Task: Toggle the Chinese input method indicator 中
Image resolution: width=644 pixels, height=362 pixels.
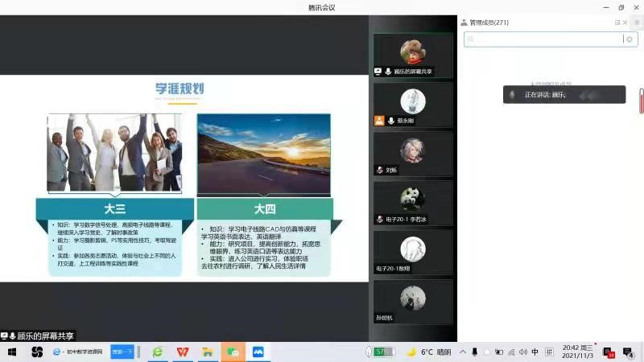Action: 535,352
